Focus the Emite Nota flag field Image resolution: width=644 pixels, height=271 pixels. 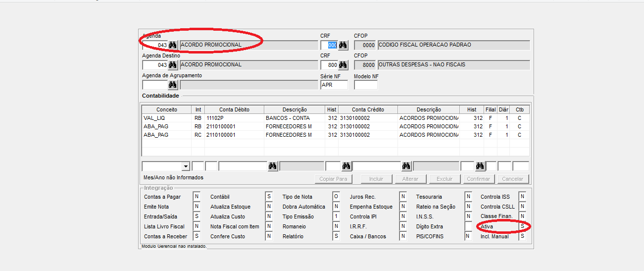pyautogui.click(x=197, y=207)
